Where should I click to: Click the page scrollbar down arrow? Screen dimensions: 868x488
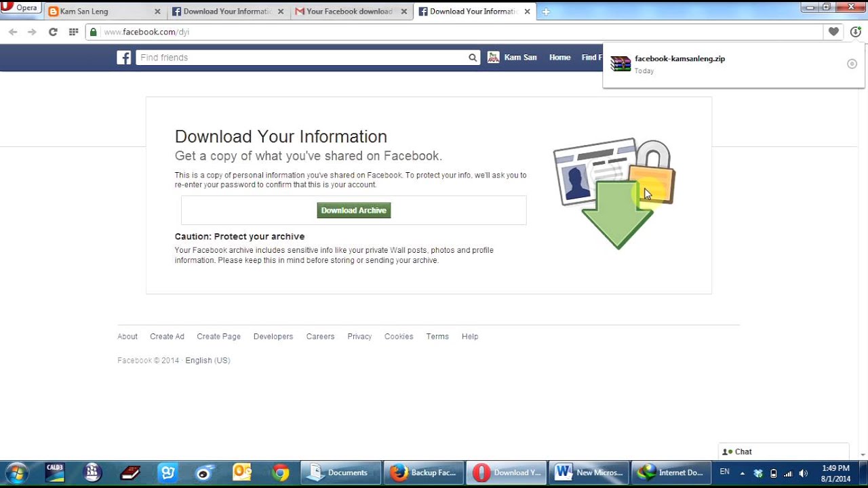(863, 455)
